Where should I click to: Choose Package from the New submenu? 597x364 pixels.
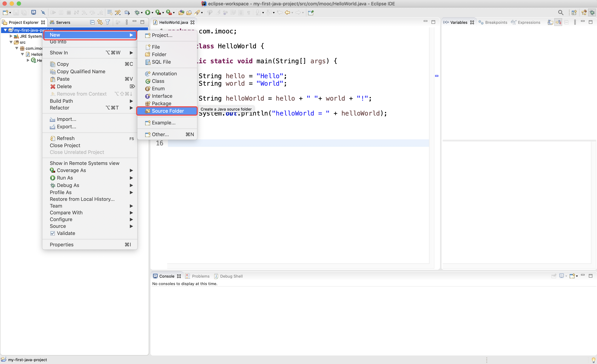(167, 104)
